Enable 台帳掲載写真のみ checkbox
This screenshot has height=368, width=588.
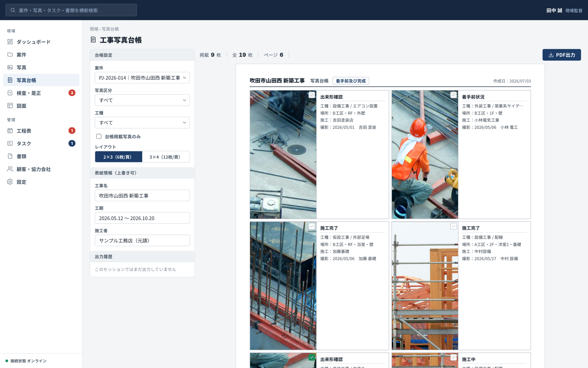(x=99, y=136)
